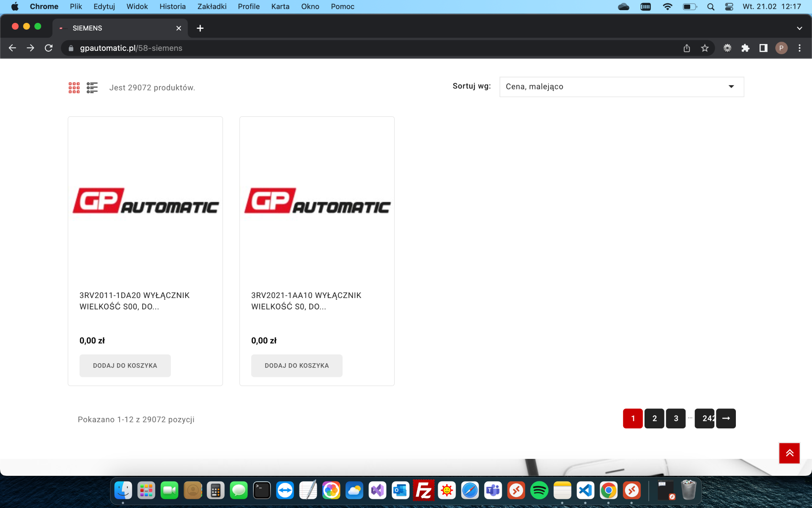
Task: Reload the page
Action: pyautogui.click(x=49, y=48)
